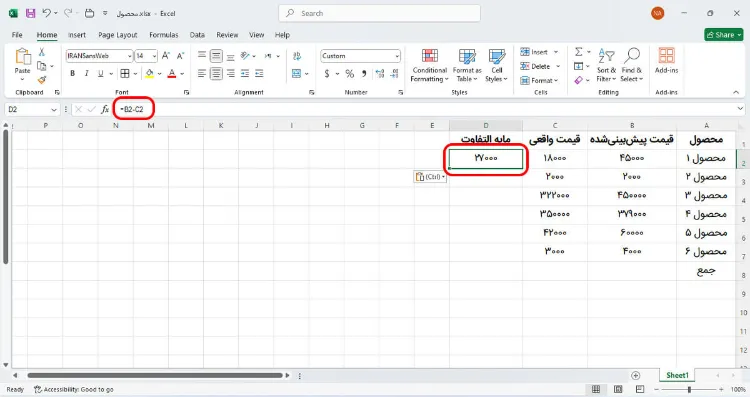
Task: Click Accessibility: Good to go status
Action: pos(74,389)
